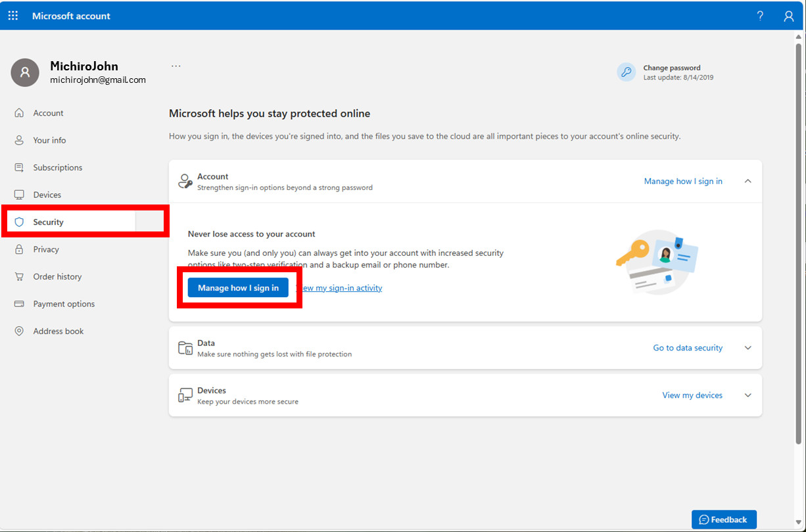The height and width of the screenshot is (532, 806).
Task: Click the shopping cart icon for Order history
Action: pos(19,277)
